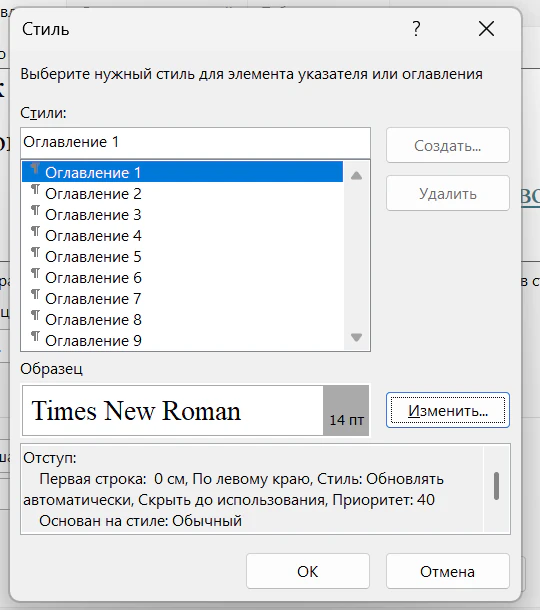Viewport: 540px width, 610px height.
Task: Select the Оглавление 3 style row
Action: pos(182,214)
